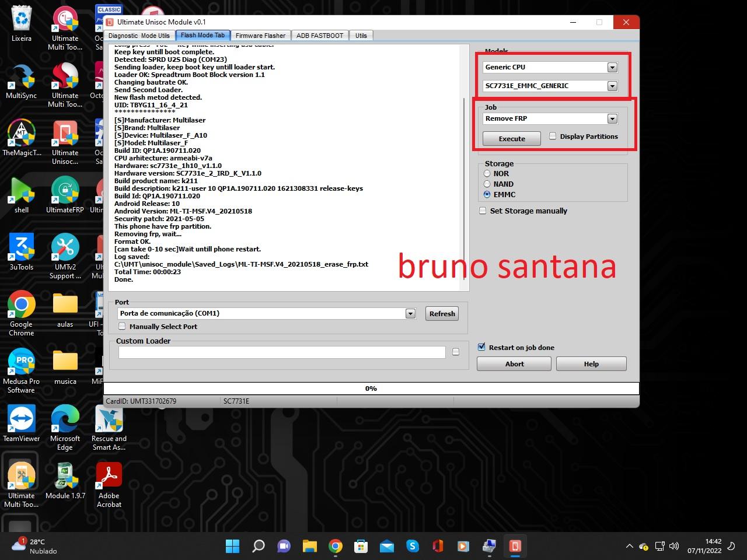Open the ADB FASTBOOT tab

pos(320,36)
